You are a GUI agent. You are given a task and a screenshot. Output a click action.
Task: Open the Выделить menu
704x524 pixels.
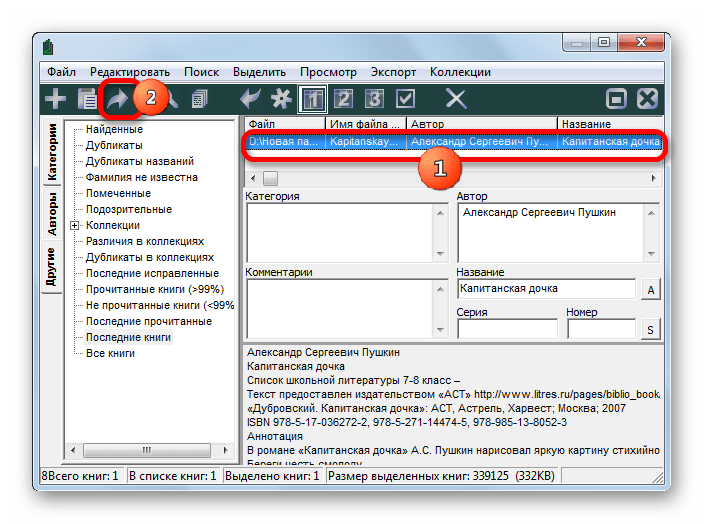pos(259,72)
